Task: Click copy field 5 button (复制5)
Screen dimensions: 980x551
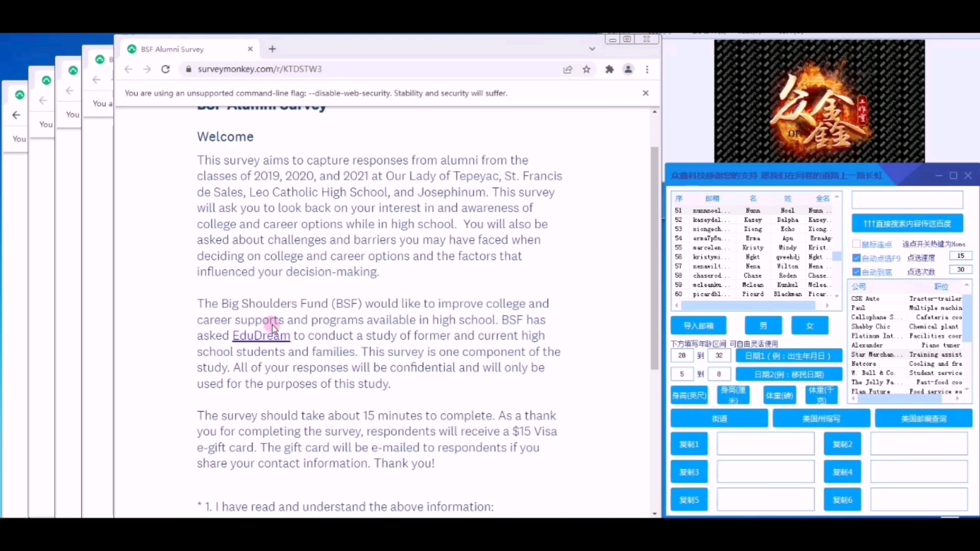Action: pyautogui.click(x=689, y=499)
